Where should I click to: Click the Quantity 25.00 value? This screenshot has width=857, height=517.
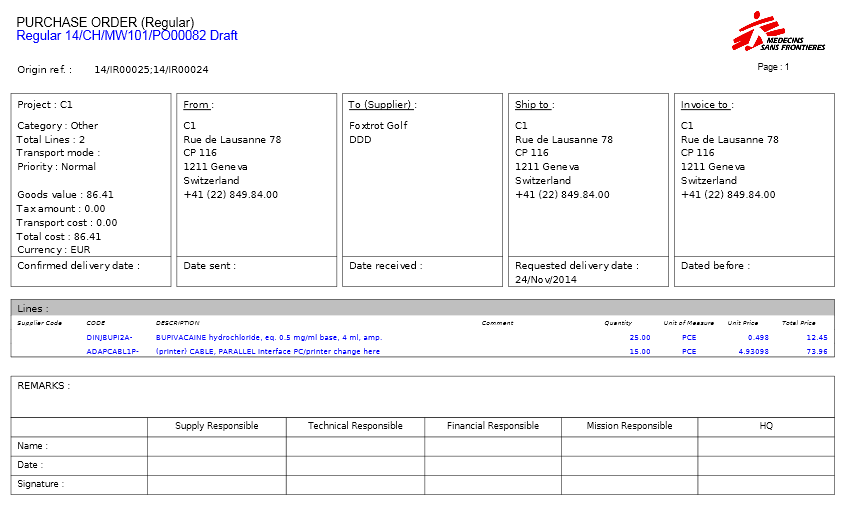pos(639,338)
